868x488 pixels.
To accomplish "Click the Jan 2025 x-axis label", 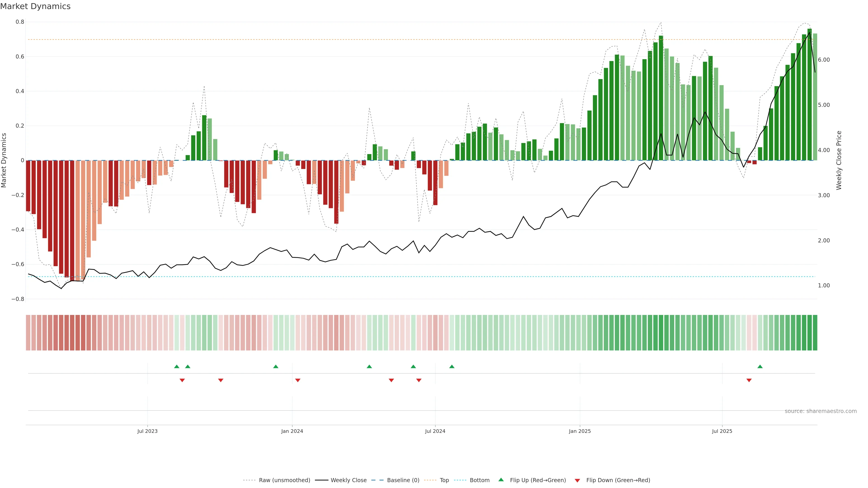I will point(580,431).
